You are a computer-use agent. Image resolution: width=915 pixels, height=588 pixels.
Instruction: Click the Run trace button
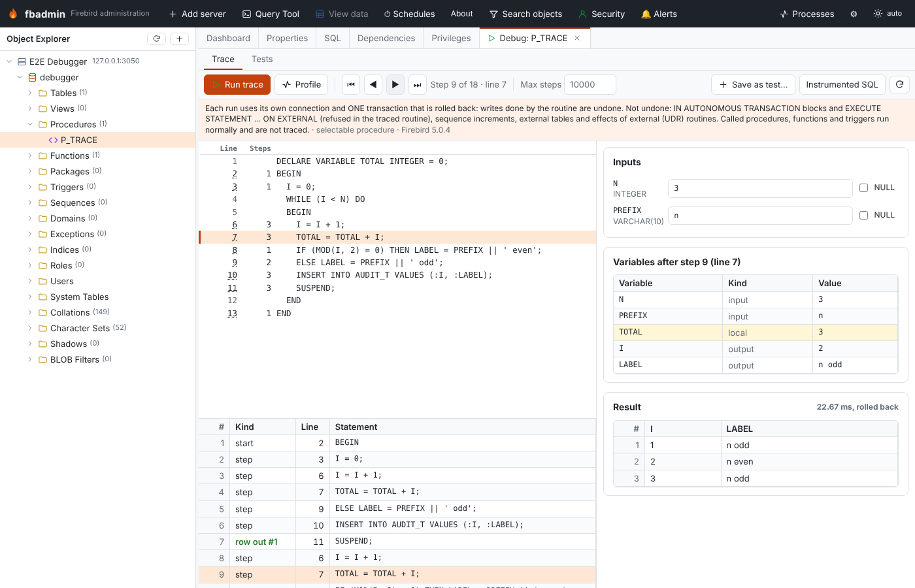click(x=237, y=84)
